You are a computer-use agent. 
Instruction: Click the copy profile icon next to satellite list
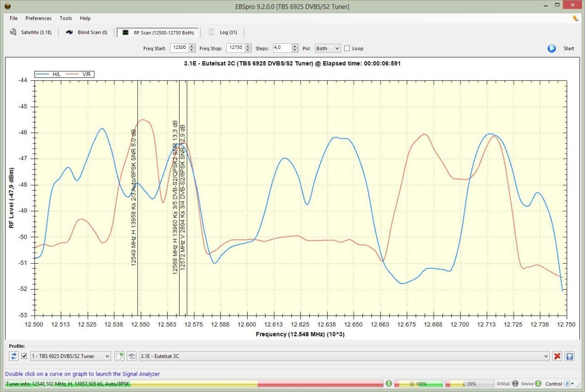[132, 356]
